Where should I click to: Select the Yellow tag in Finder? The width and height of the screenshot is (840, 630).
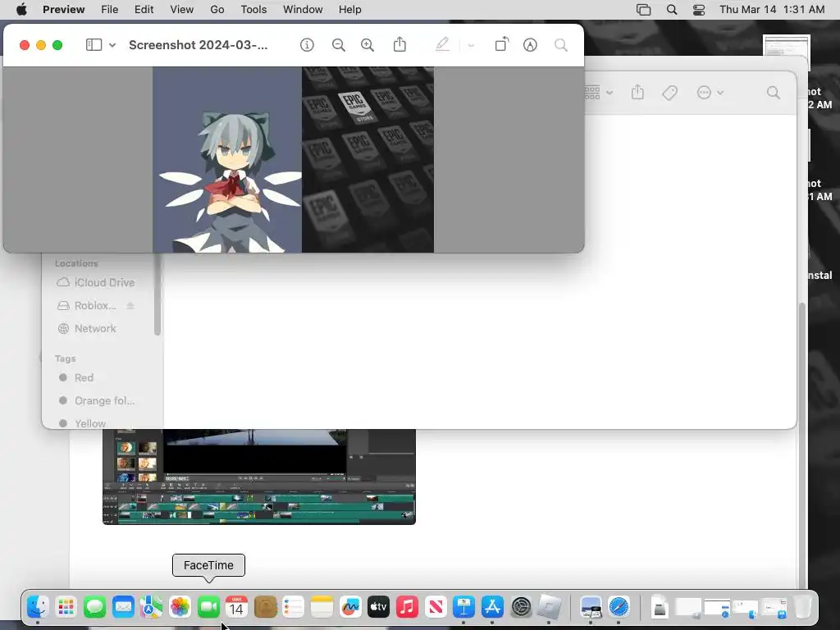pyautogui.click(x=83, y=423)
